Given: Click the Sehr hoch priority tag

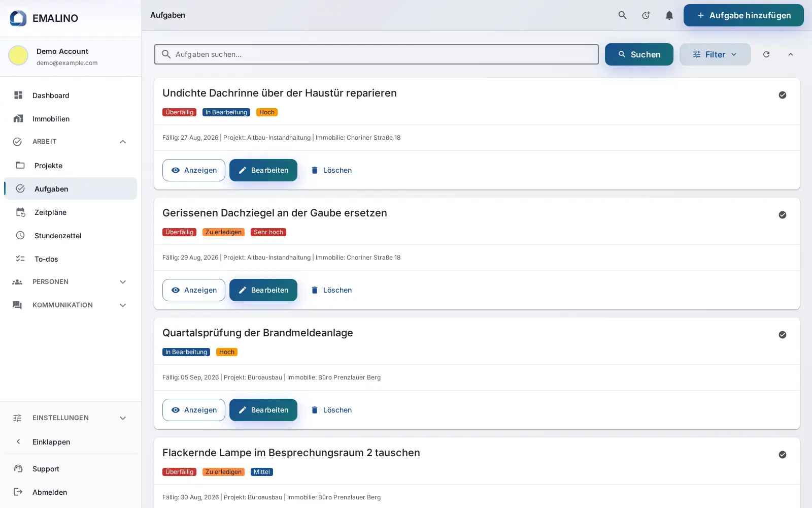Looking at the screenshot, I should (268, 232).
